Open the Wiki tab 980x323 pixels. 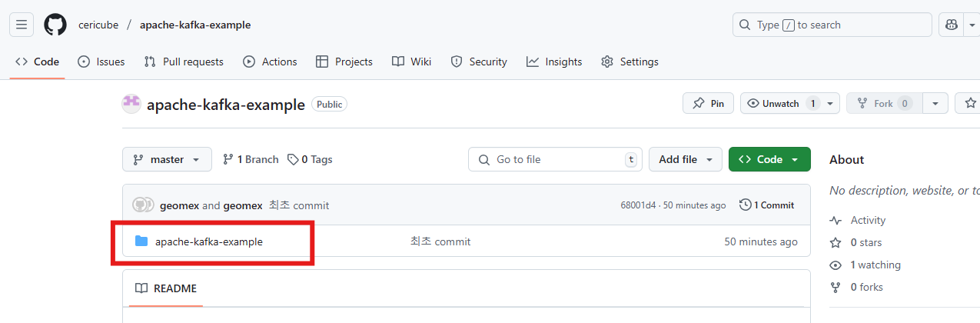point(411,62)
